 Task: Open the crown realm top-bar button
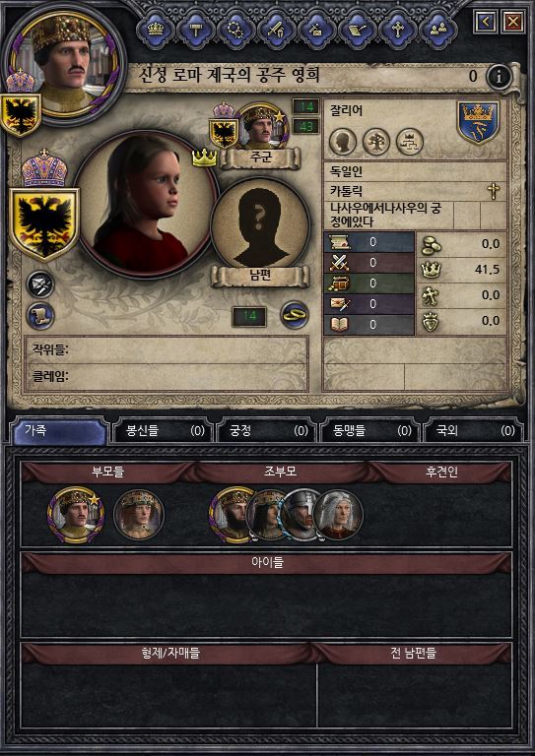156,31
